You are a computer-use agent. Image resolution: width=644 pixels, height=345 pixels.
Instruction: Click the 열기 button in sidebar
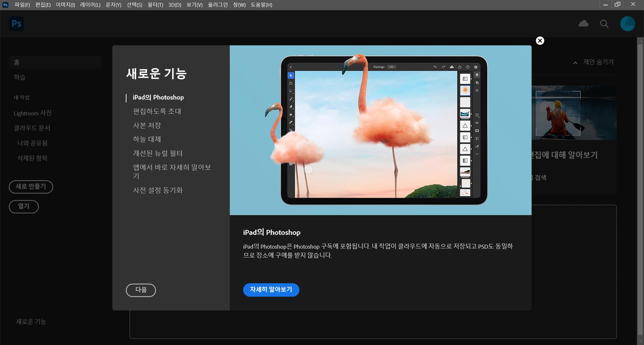24,206
